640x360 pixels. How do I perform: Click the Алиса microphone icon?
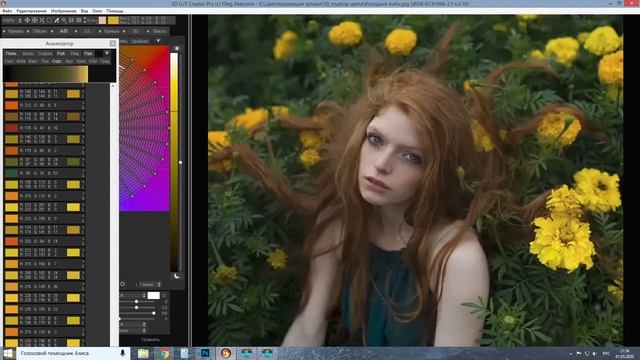(x=122, y=353)
